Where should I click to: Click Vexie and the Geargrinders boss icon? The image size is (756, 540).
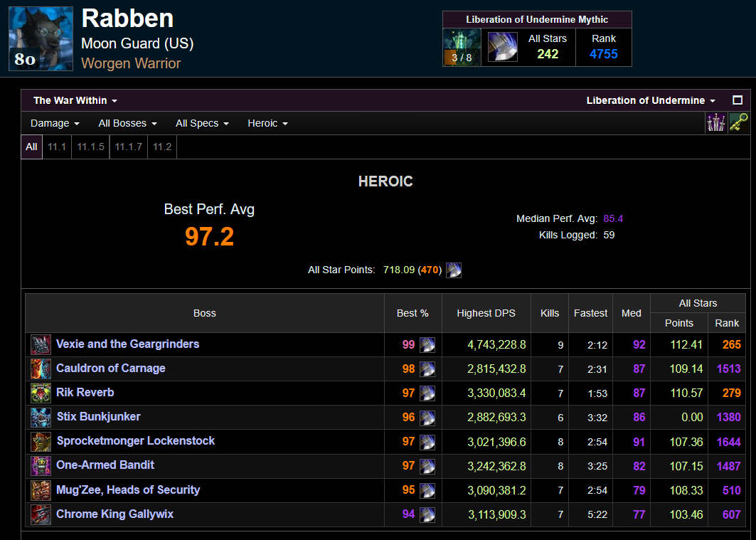[x=41, y=345]
